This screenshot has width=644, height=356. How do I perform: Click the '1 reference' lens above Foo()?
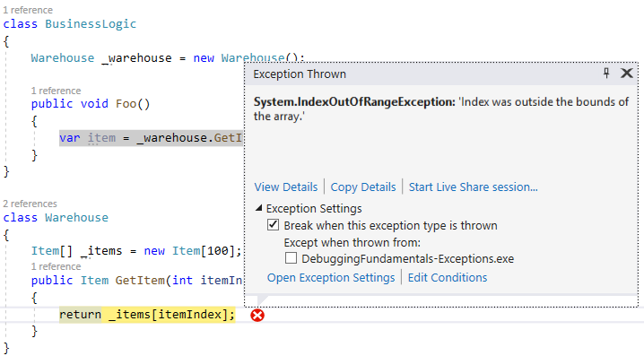[56, 91]
